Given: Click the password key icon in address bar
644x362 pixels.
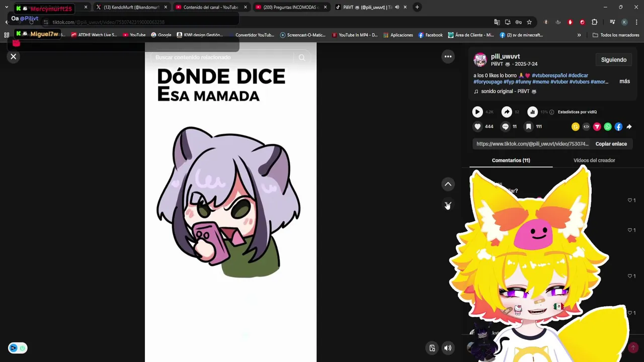Looking at the screenshot, I should click(x=518, y=22).
